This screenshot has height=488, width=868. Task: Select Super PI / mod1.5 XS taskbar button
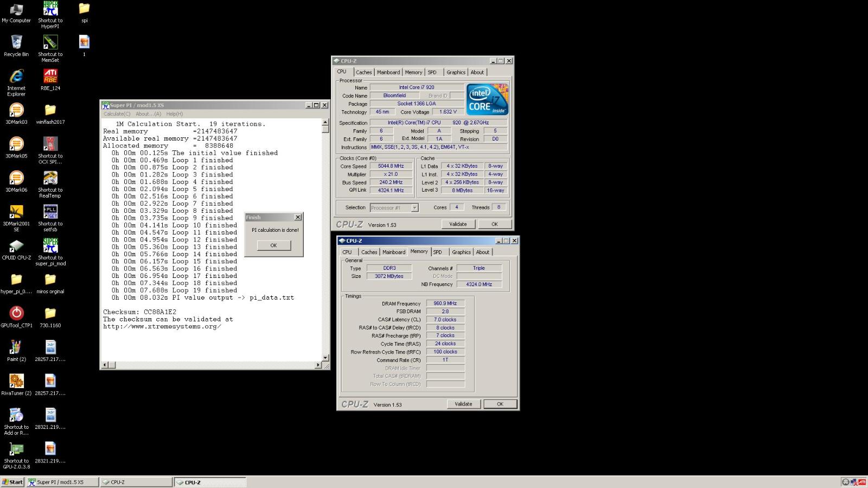[62, 482]
